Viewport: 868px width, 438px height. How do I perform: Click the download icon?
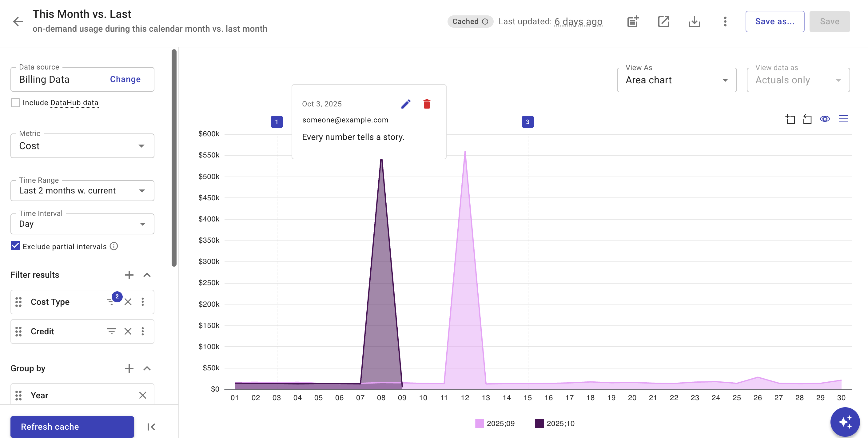pyautogui.click(x=694, y=22)
